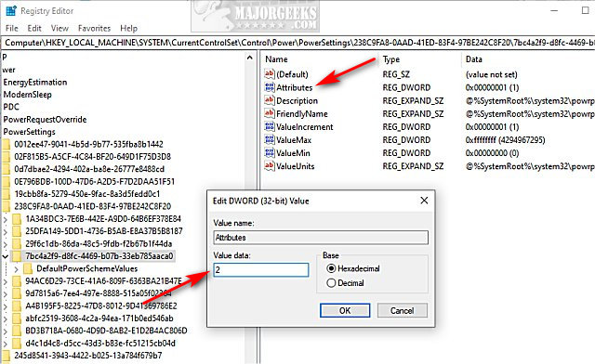Select the PowerSettings tree key

(29, 132)
